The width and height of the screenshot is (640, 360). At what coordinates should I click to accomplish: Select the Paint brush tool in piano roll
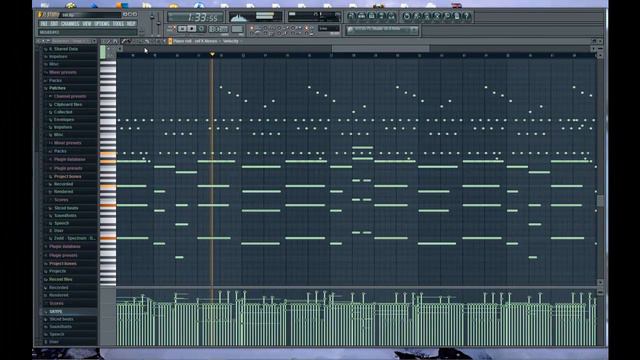tap(128, 41)
